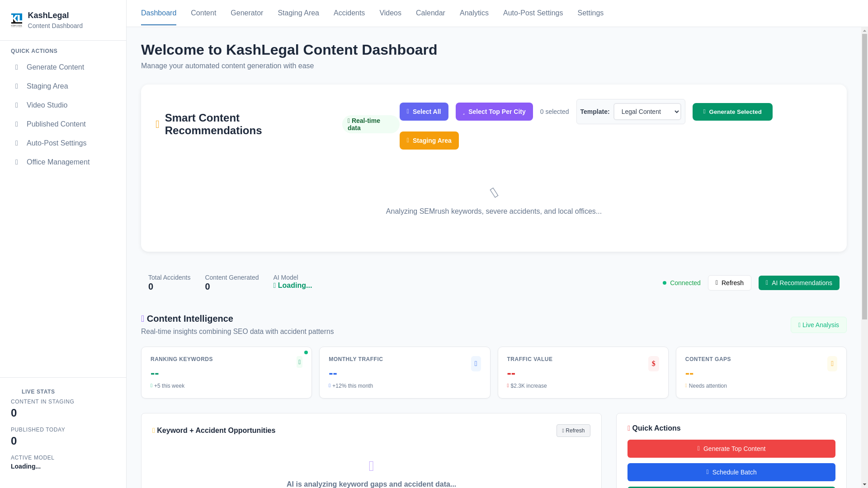The width and height of the screenshot is (868, 488).
Task: Click the Content Intelligence heading icon
Action: point(143,319)
